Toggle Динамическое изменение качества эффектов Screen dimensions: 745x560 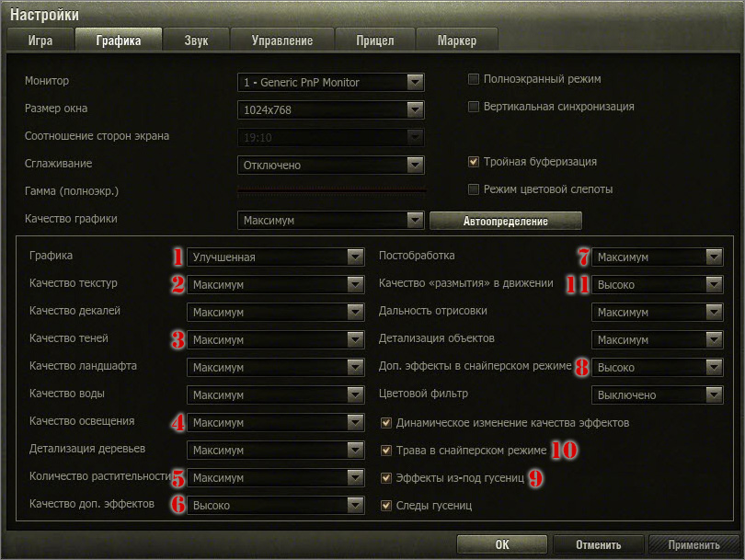point(386,423)
